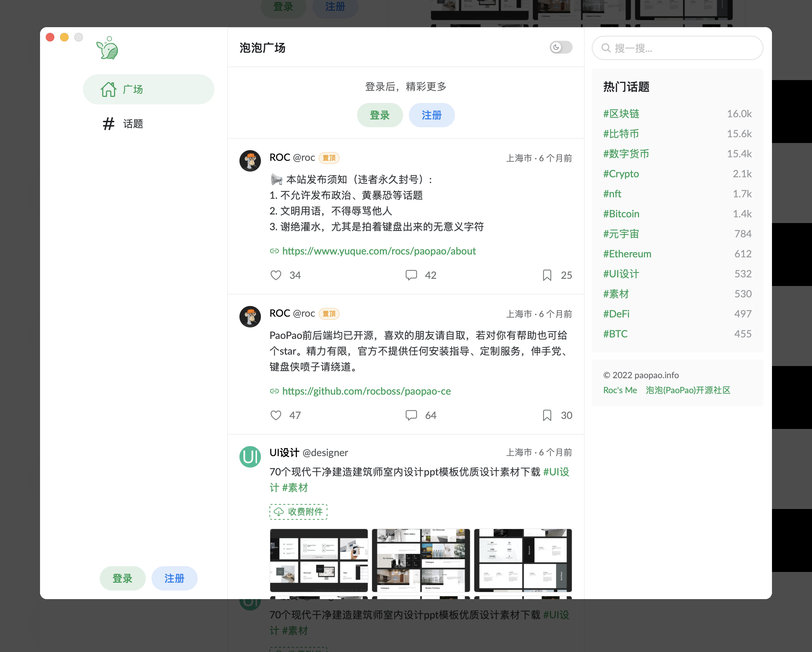Image resolution: width=812 pixels, height=652 pixels.
Task: Click the 注册 button in left sidebar bottom
Action: pos(174,578)
